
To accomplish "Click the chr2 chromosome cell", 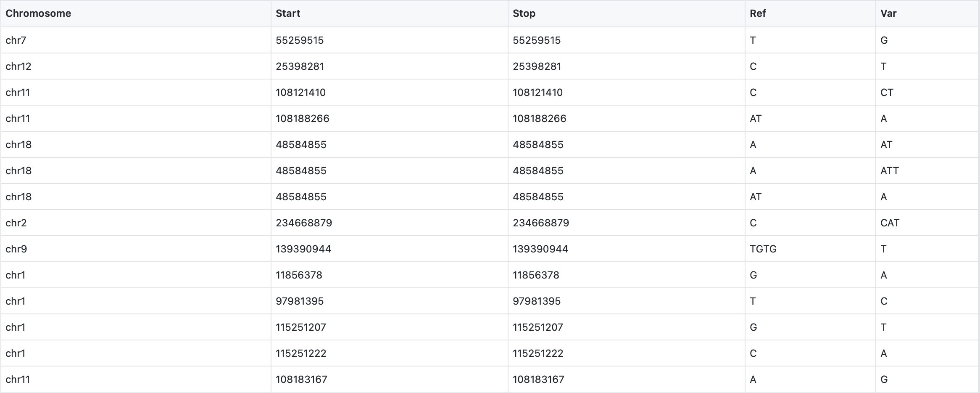I will tap(136, 223).
